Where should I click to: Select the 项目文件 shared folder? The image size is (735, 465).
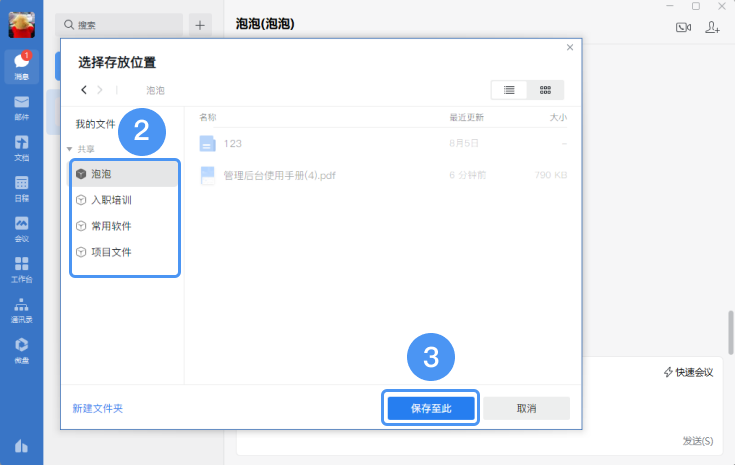click(x=111, y=252)
